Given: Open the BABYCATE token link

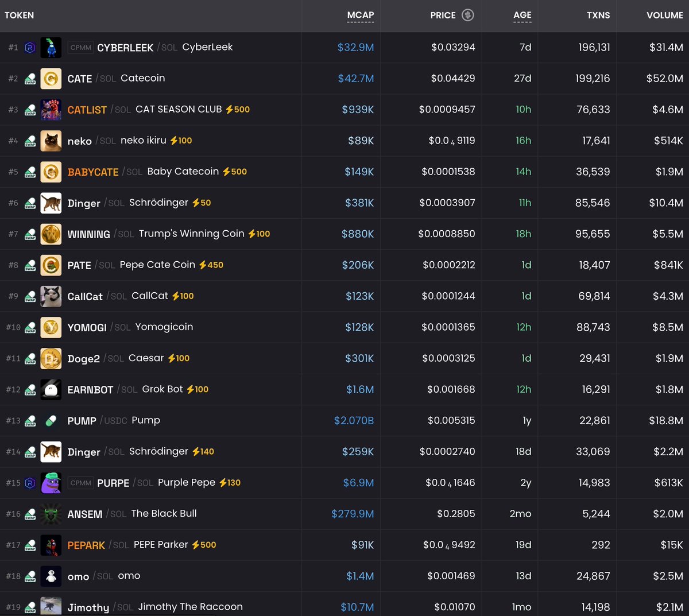Looking at the screenshot, I should tap(93, 172).
